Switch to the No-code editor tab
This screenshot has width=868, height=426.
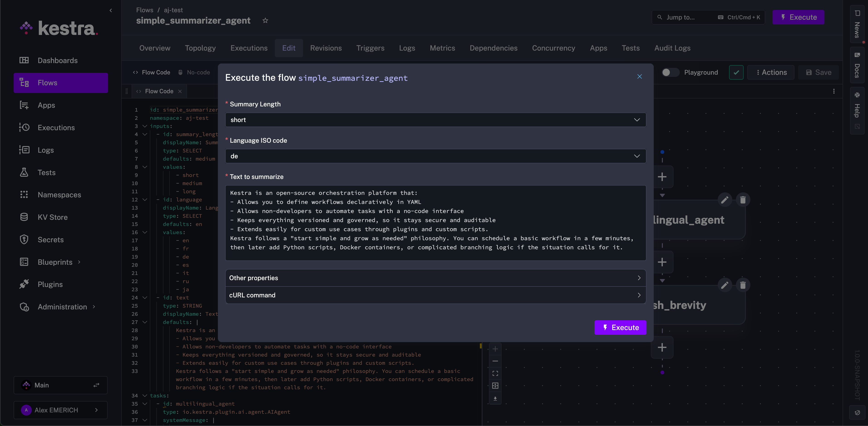198,72
